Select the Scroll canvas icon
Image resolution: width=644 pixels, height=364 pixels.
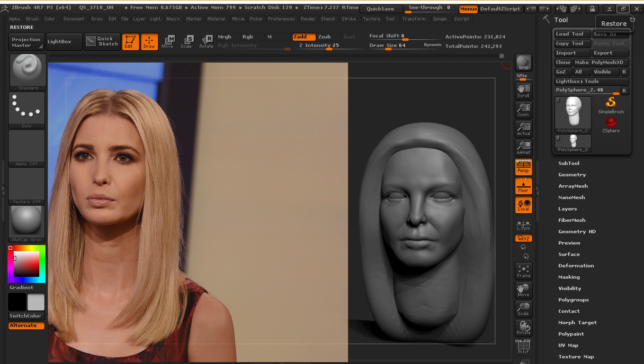[523, 91]
